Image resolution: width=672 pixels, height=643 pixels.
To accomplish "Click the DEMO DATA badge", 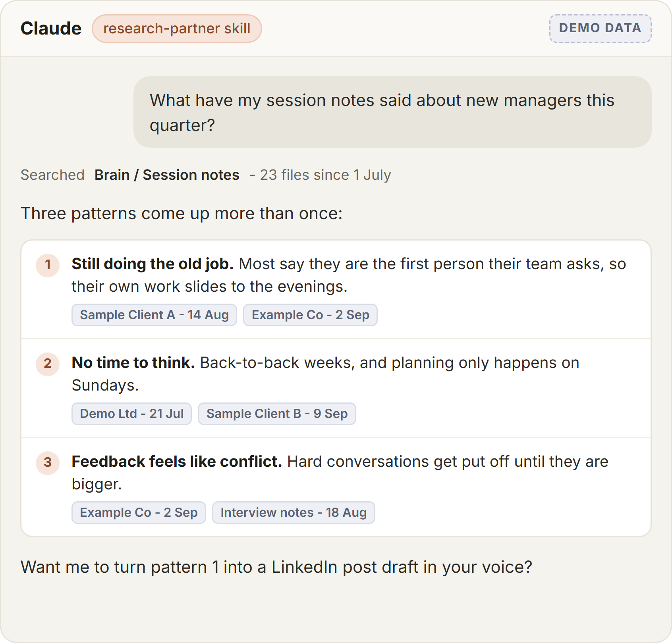I will [x=600, y=28].
